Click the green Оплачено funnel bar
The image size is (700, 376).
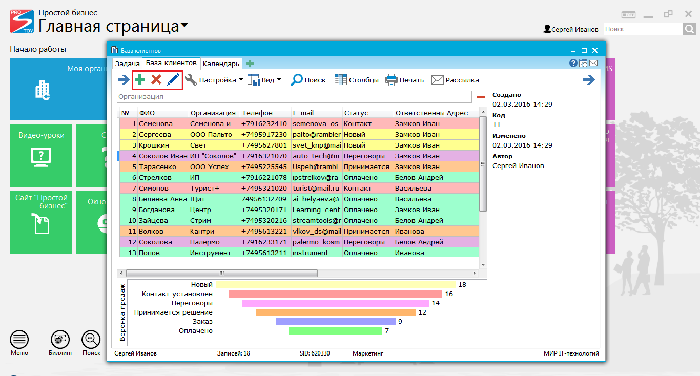point(335,331)
